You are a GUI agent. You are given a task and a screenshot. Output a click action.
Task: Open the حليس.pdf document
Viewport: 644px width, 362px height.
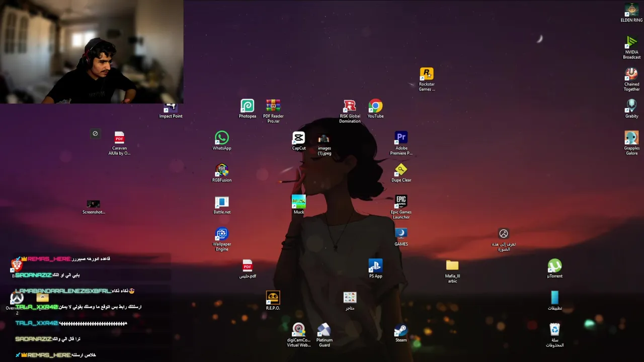(247, 268)
